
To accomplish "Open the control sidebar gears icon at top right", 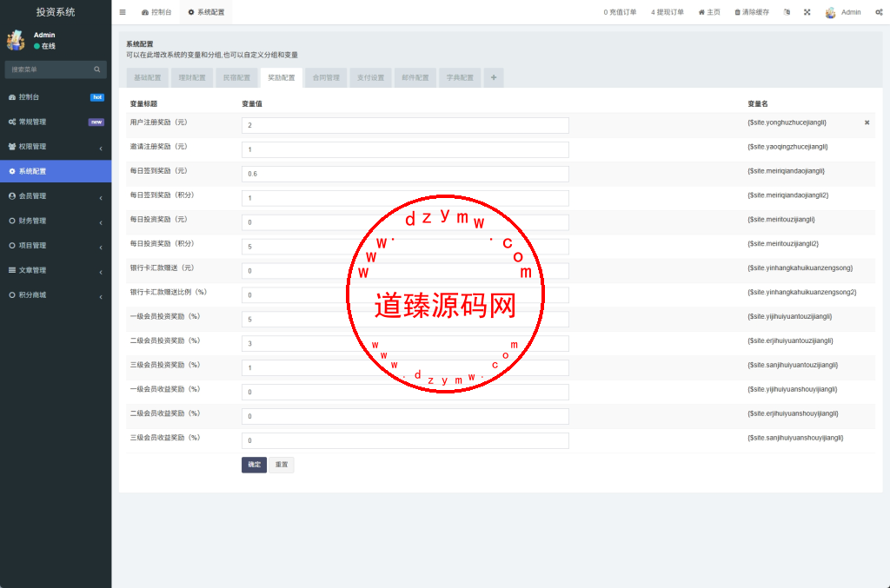I will [x=879, y=12].
